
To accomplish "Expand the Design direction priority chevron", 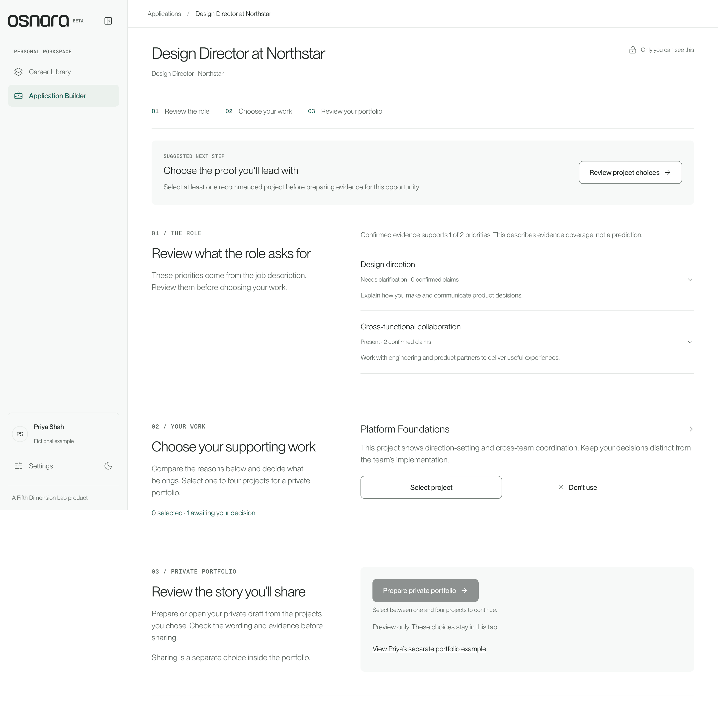I will 690,280.
